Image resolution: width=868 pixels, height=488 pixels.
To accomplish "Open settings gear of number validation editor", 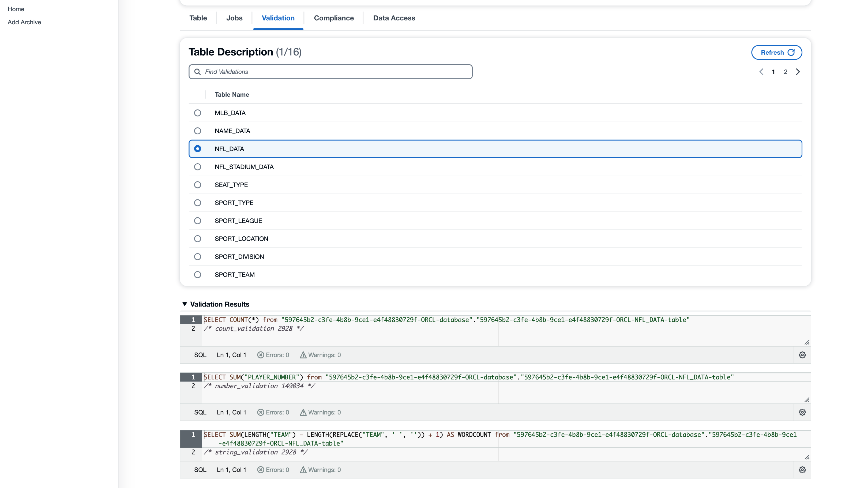I will (802, 412).
